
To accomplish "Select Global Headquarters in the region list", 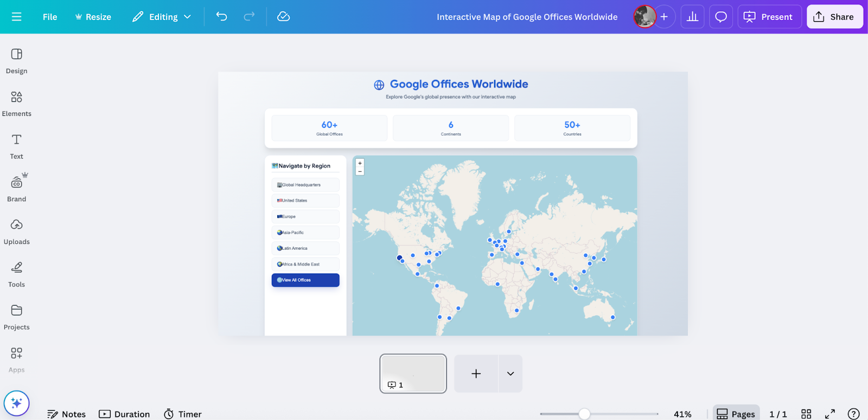I will tap(305, 185).
